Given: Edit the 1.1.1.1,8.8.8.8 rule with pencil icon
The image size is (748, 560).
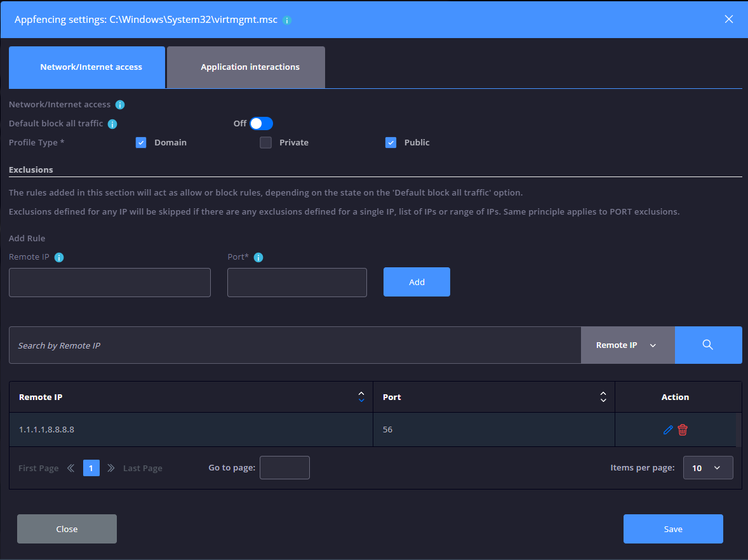Looking at the screenshot, I should (x=668, y=430).
